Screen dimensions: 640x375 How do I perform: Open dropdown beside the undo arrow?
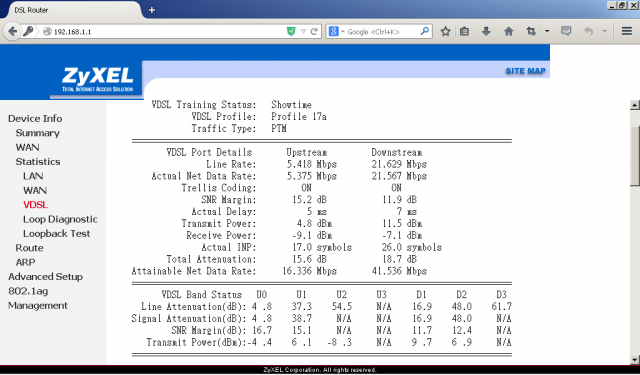[x=604, y=31]
